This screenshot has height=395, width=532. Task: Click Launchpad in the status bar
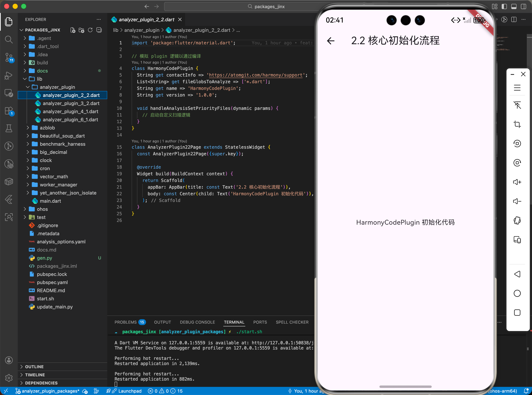(x=130, y=391)
